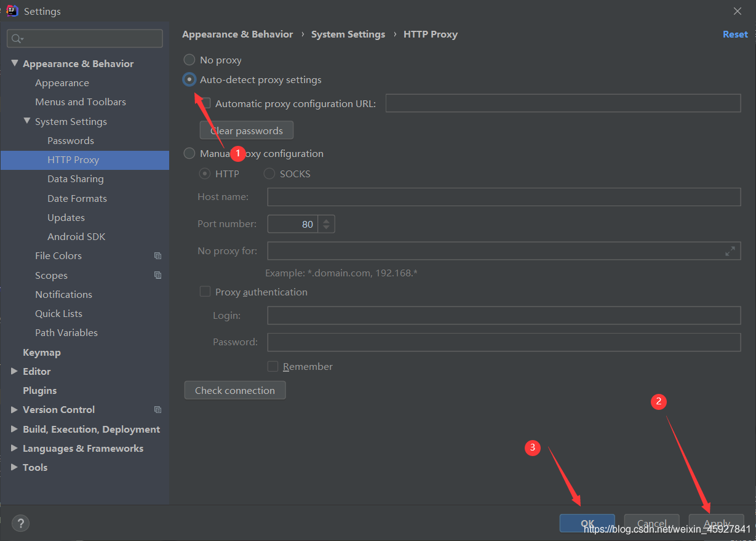Select Auto-detect proxy settings radio

pos(189,79)
